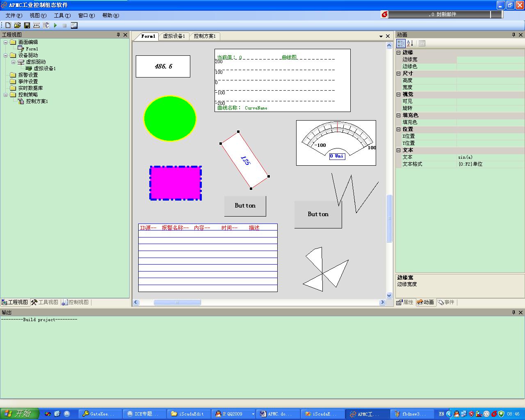The image size is (525, 420).
Task: Select the 486.6 text box
Action: [x=163, y=66]
